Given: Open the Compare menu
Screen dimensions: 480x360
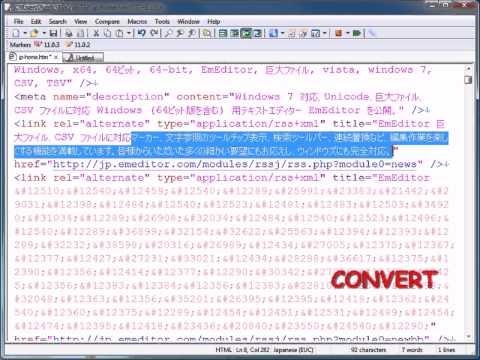Looking at the screenshot, I should tap(107, 22).
